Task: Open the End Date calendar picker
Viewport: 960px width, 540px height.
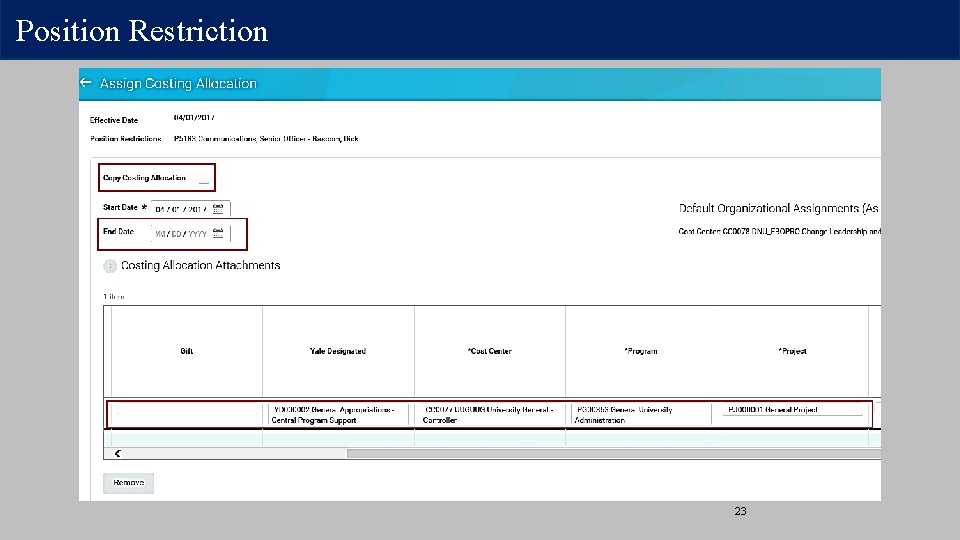Action: pos(218,233)
